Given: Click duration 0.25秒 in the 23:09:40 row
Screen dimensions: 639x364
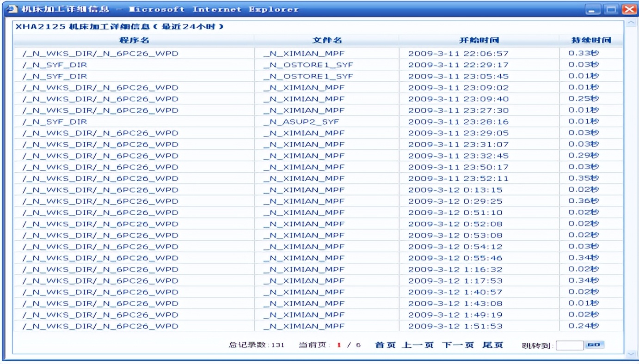Looking at the screenshot, I should point(584,99).
